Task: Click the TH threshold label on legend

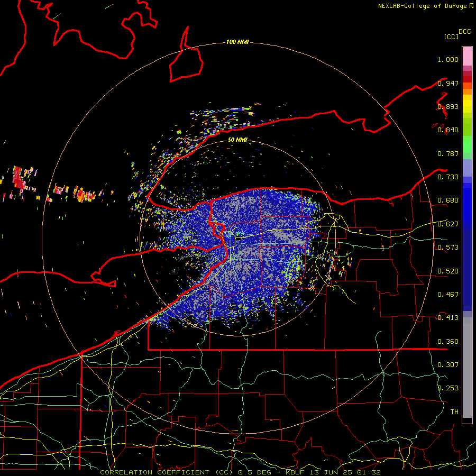Action: (454, 412)
